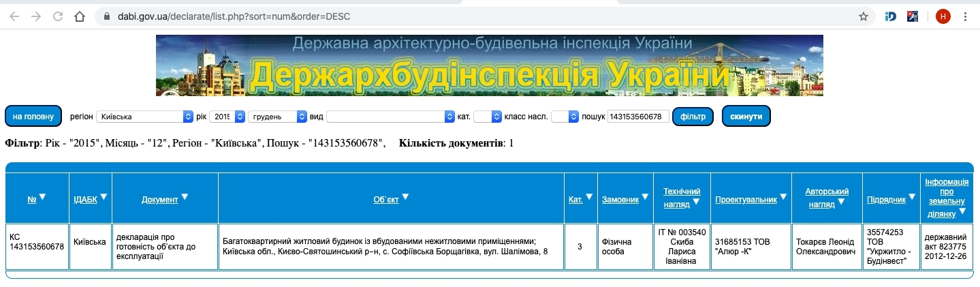
Task: Open the класс насл. dropdown
Action: click(565, 117)
